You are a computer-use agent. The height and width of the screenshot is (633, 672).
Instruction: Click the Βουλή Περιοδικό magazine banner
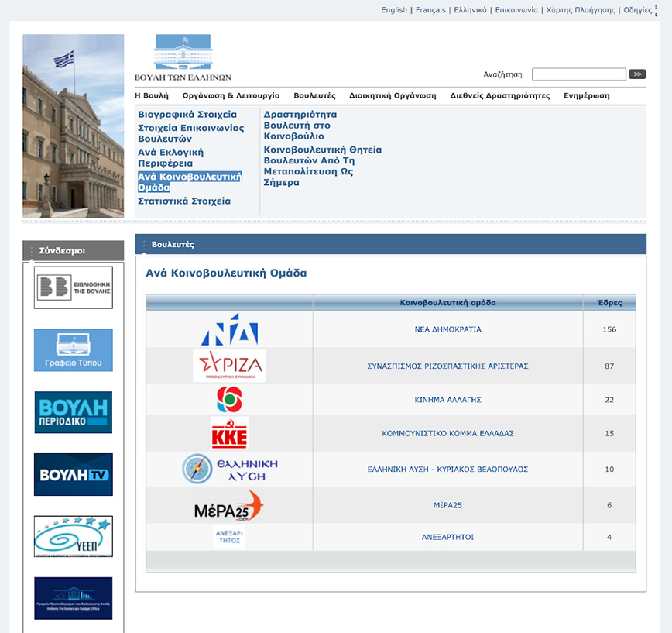[74, 412]
